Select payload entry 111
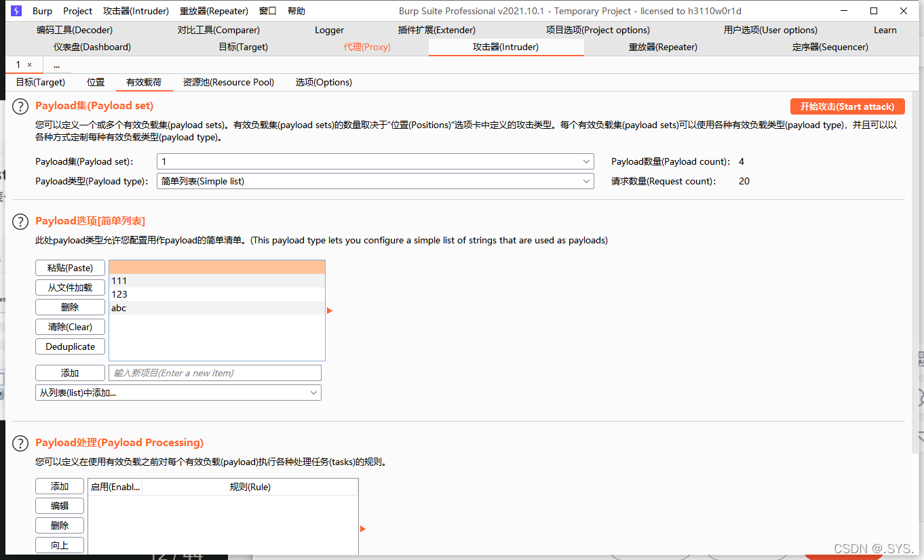Viewport: 924px width, 560px height. 217,281
